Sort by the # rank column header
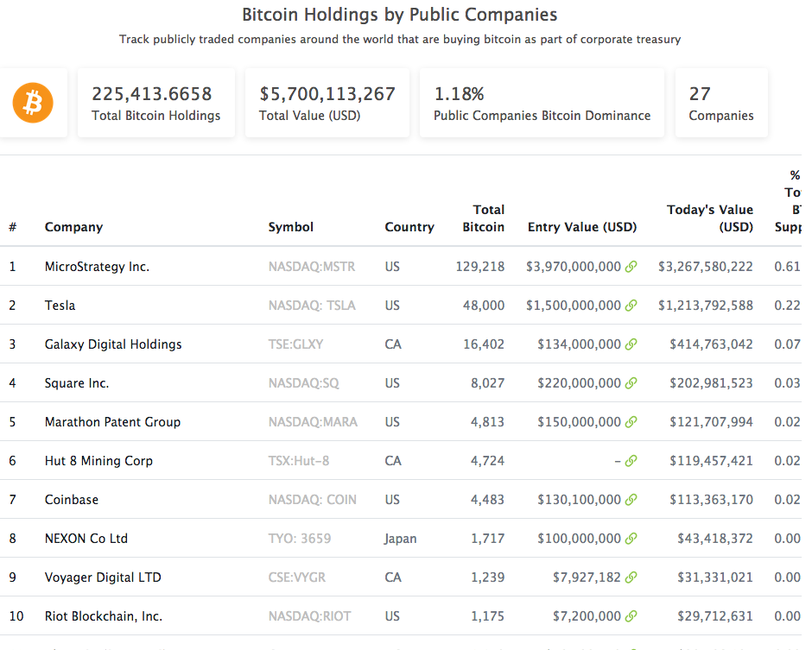Image resolution: width=812 pixels, height=650 pixels. [12, 227]
